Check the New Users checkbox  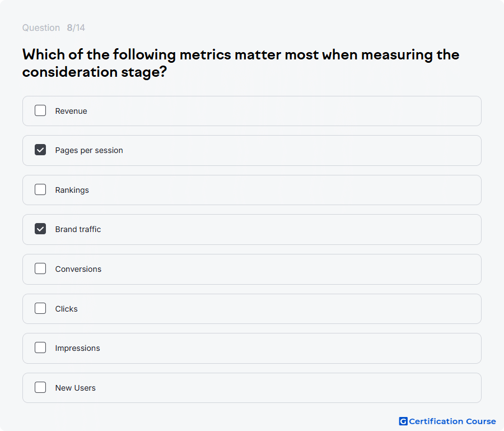click(x=40, y=388)
